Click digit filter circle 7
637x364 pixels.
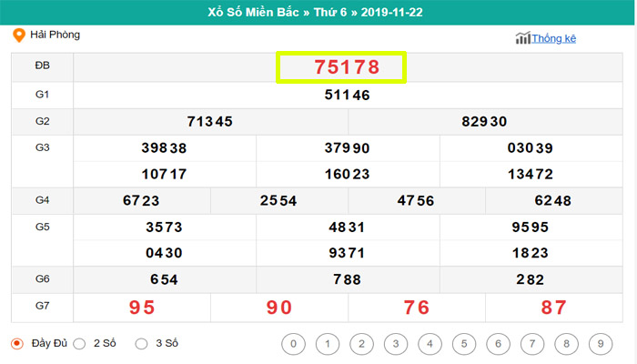click(x=531, y=344)
